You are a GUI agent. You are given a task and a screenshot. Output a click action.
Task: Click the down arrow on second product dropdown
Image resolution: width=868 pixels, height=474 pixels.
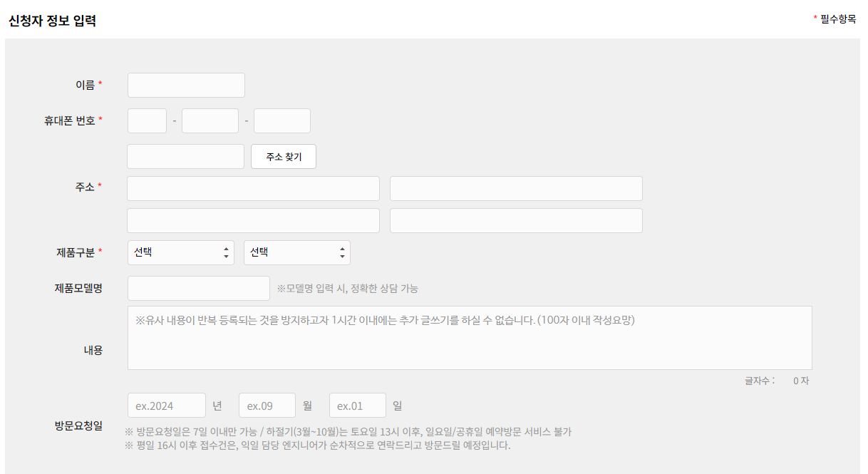coord(342,256)
